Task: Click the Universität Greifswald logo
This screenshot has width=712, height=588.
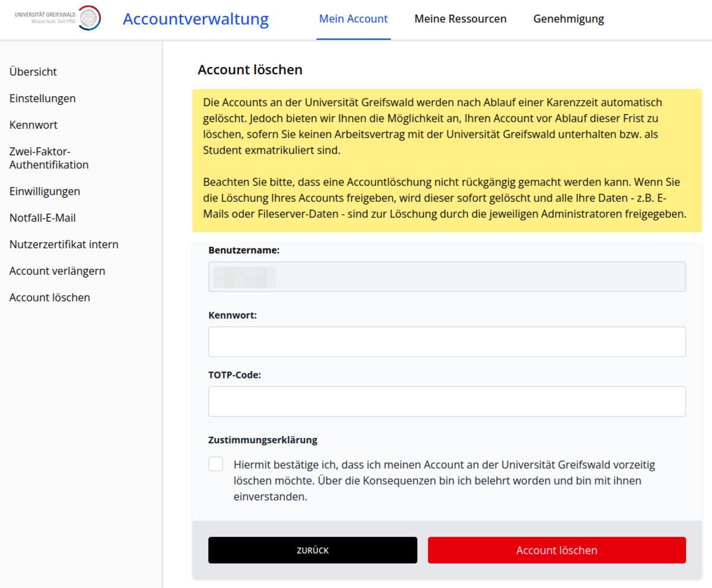Action: pos(58,18)
